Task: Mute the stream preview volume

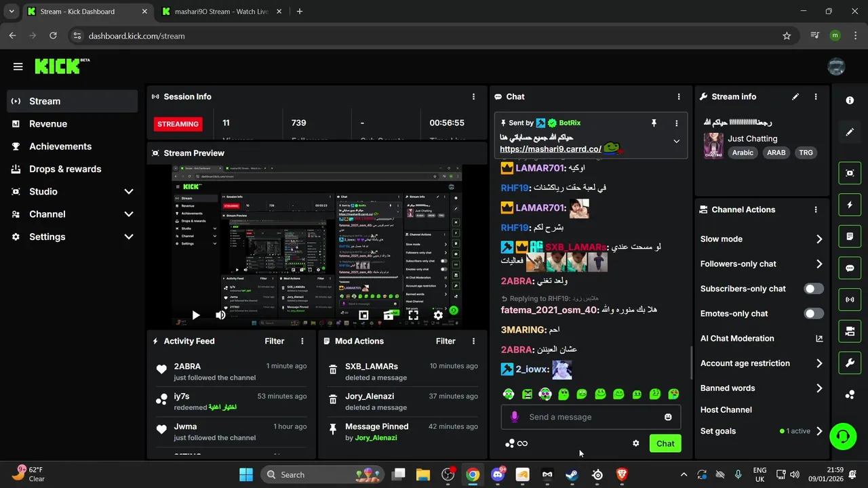Action: coord(220,315)
